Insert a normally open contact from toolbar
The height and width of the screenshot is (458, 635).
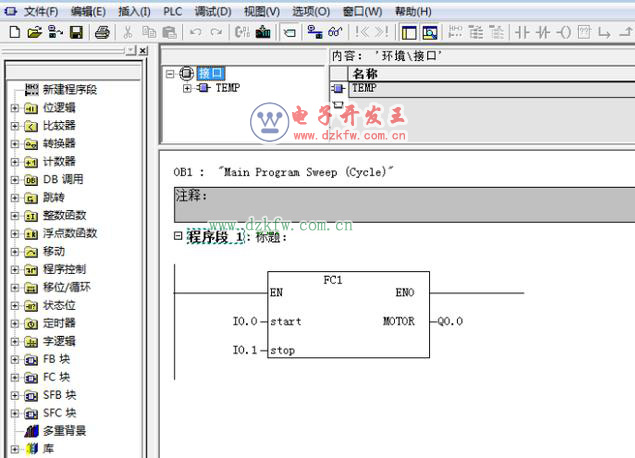[523, 33]
